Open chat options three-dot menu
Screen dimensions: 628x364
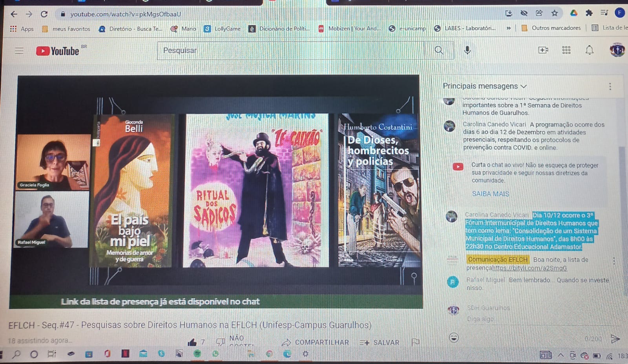pos(610,86)
